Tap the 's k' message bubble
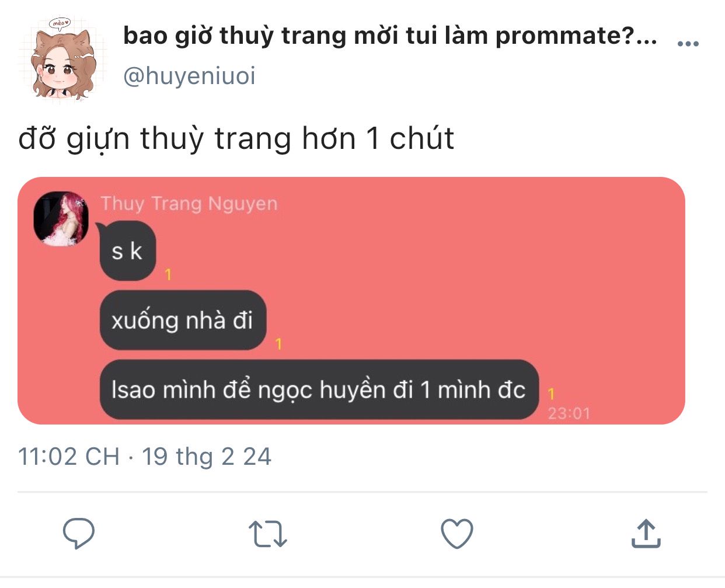Screen dimensions: 725x588 pyautogui.click(x=127, y=251)
